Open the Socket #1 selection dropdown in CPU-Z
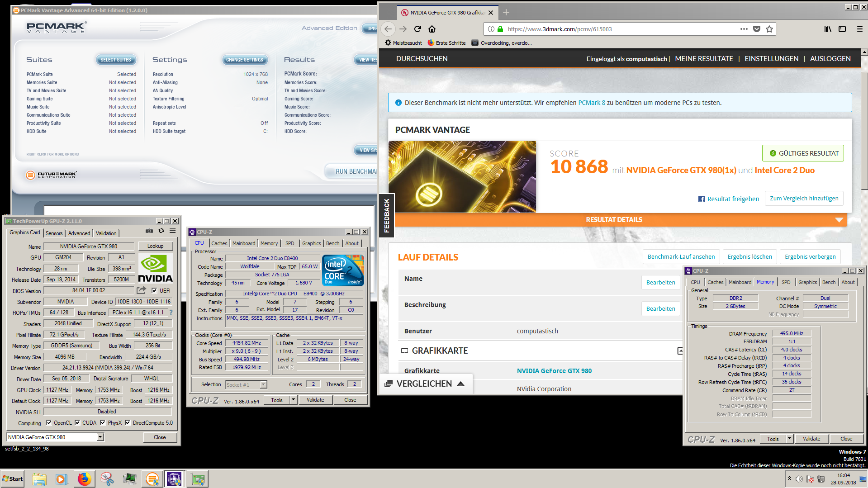 coord(264,384)
